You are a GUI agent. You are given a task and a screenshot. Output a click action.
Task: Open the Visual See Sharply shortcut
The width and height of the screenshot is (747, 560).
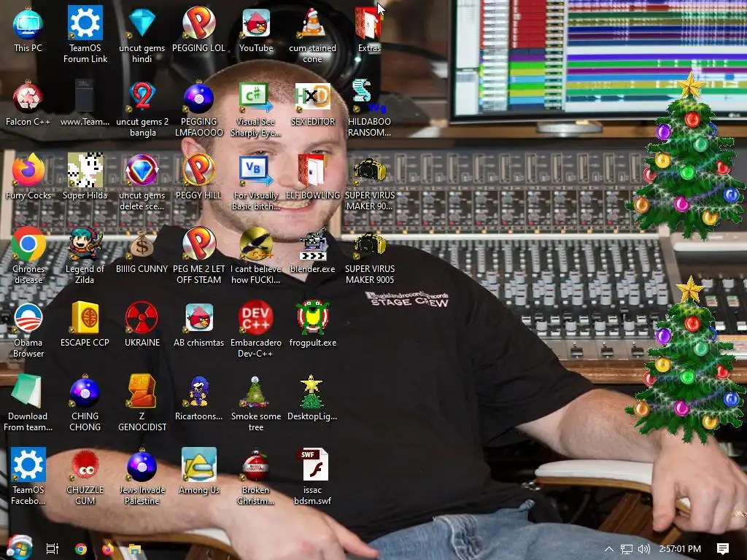(256, 97)
